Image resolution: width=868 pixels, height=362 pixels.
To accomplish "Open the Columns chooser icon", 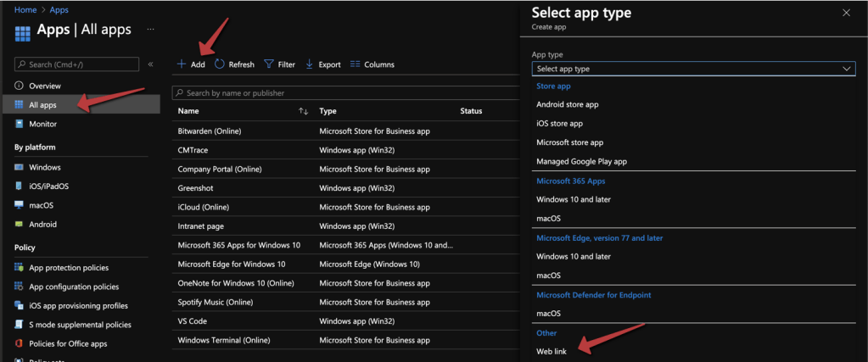I will point(356,64).
